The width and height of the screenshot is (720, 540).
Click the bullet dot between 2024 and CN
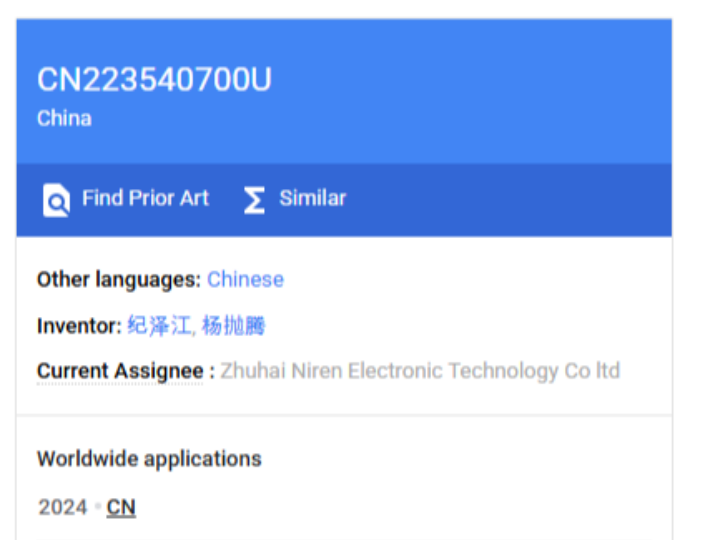[x=97, y=506]
